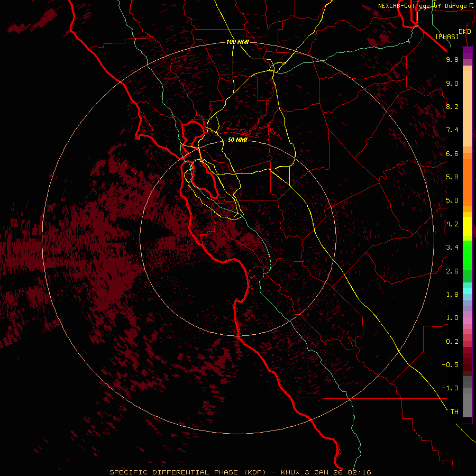Screen dimensions: 476x476
Task: Click the 6.6 legend value
Action: pos(452,153)
